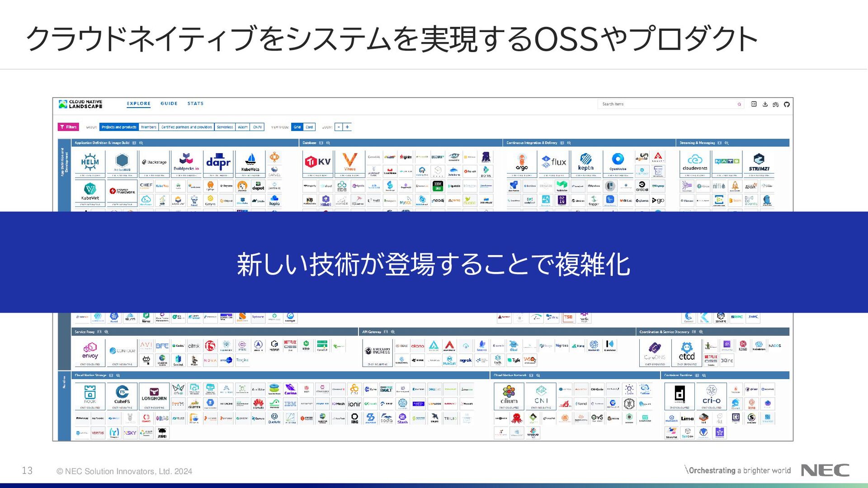Viewport: 868px width, 488px height.
Task: Open the cri-o runtime tile
Action: (712, 396)
